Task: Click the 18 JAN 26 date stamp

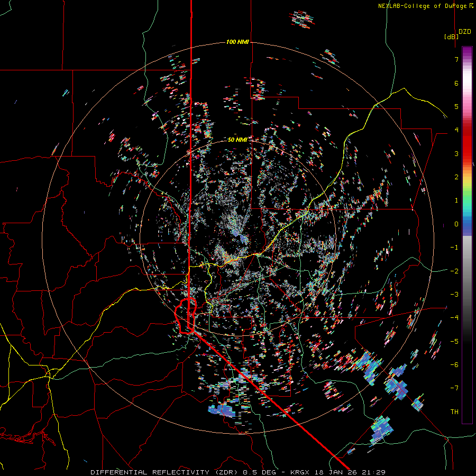Action: click(337, 472)
